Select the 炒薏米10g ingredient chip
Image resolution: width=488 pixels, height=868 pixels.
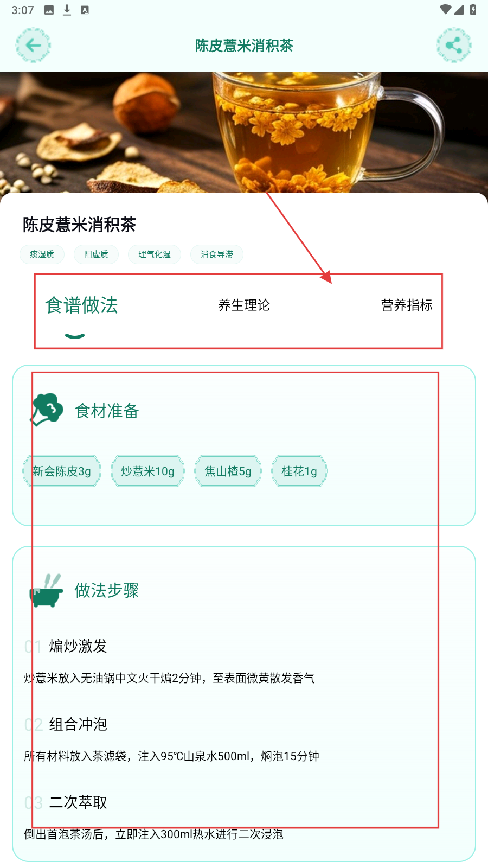click(148, 471)
